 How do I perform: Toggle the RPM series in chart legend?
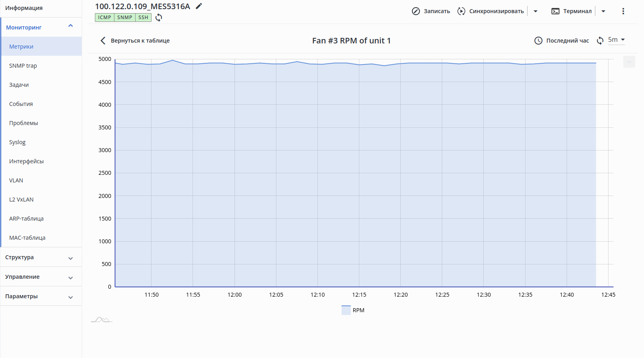point(353,310)
